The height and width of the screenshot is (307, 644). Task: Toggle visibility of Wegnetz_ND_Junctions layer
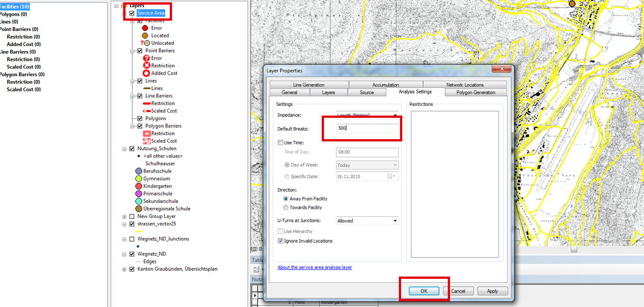pos(132,239)
